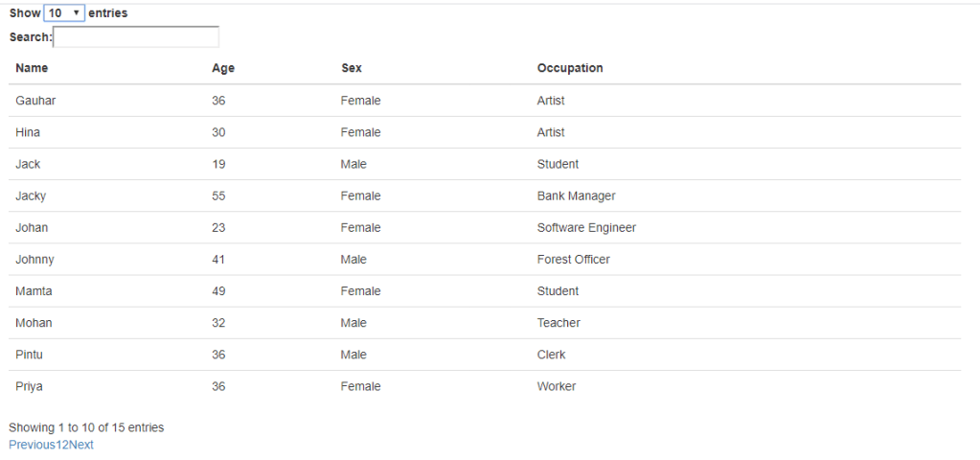The width and height of the screenshot is (980, 460).
Task: Sort by the Sex column header
Action: coord(352,68)
